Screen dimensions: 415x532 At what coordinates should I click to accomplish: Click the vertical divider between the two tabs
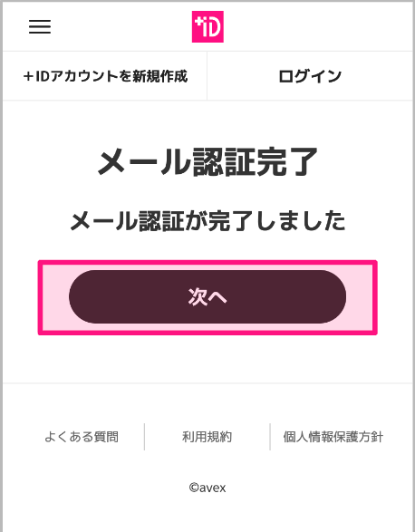coord(207,76)
